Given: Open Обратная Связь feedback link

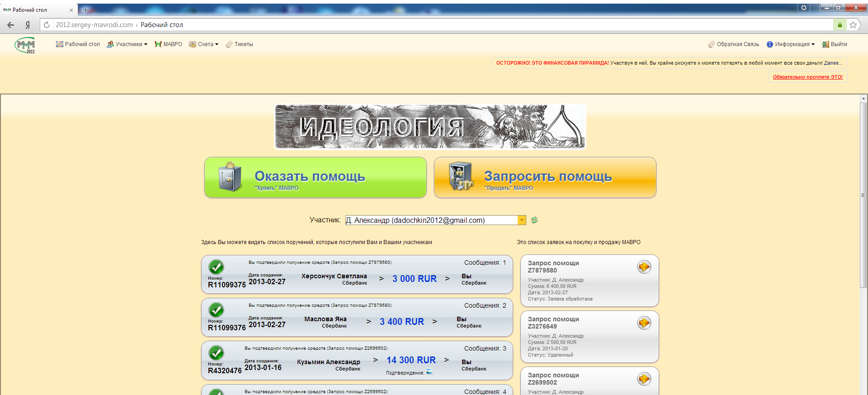Looking at the screenshot, I should tap(733, 44).
